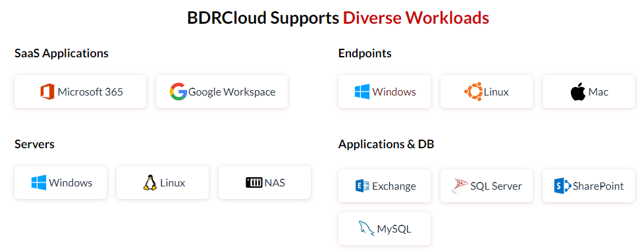The width and height of the screenshot is (644, 251).
Task: Click the Tux penguin icon under Servers
Action: coord(150,182)
